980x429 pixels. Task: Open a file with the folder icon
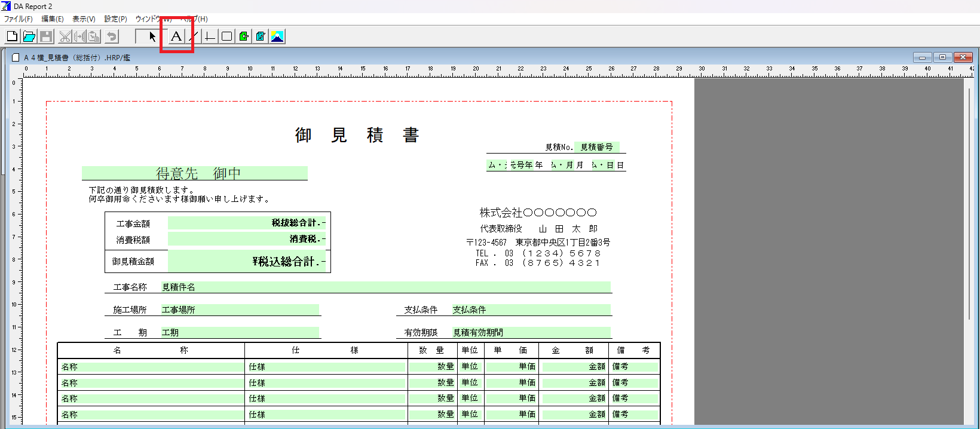[29, 36]
